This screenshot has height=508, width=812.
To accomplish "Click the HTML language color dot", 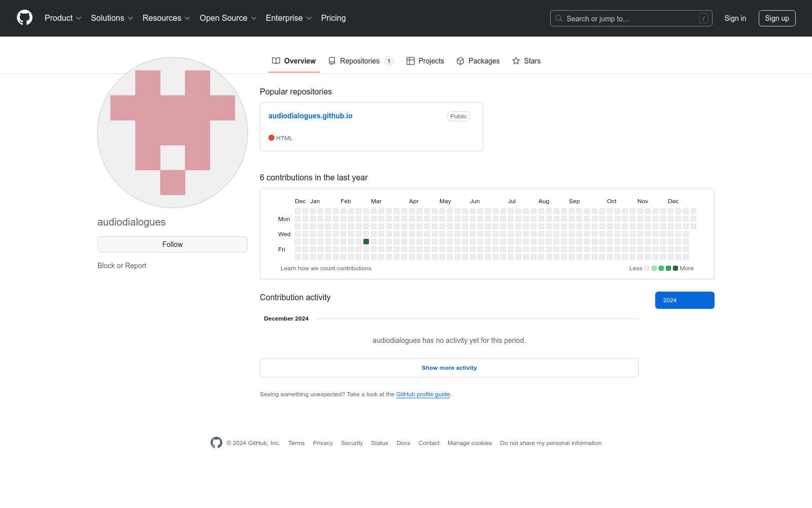I will (x=272, y=138).
